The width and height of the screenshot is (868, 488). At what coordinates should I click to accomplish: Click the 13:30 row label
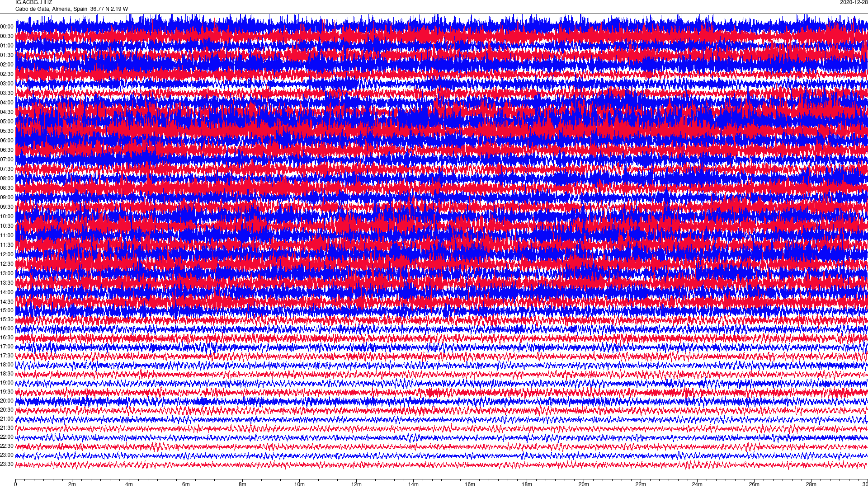pyautogui.click(x=7, y=283)
